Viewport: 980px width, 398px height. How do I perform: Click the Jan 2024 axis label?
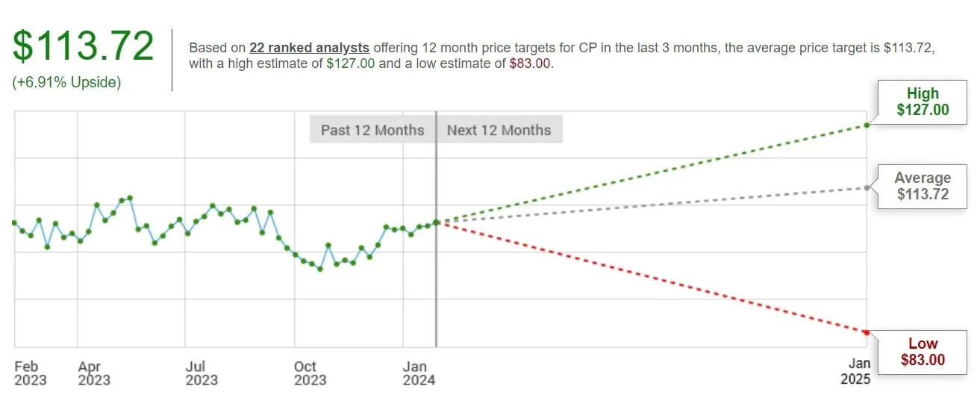(x=418, y=373)
